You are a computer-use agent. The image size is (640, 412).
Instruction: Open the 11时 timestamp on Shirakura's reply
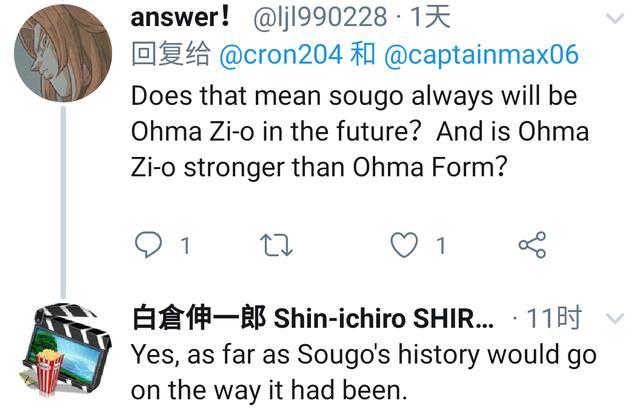coord(554,318)
